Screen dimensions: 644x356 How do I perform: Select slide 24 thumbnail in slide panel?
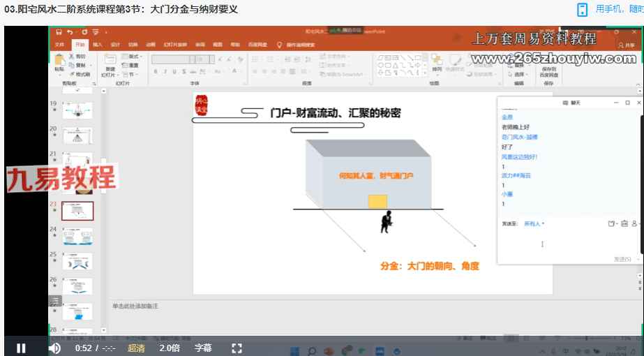[77, 236]
